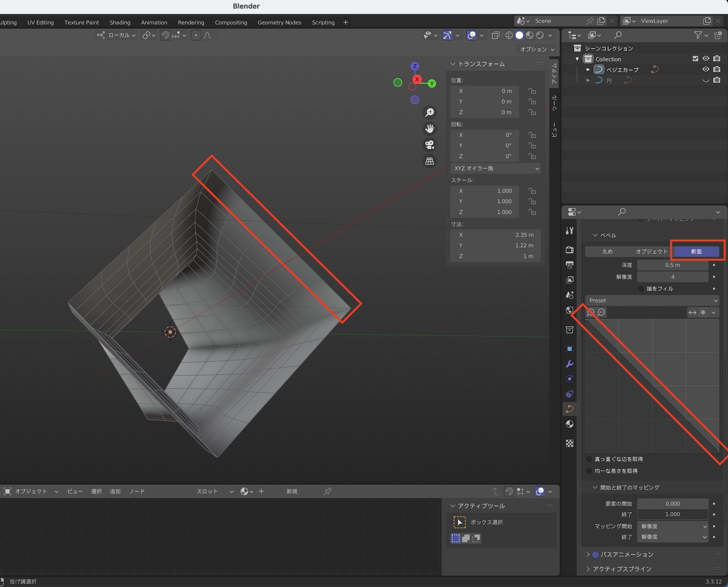
Task: Switch perspective/orthographic with grid icon
Action: (x=430, y=161)
